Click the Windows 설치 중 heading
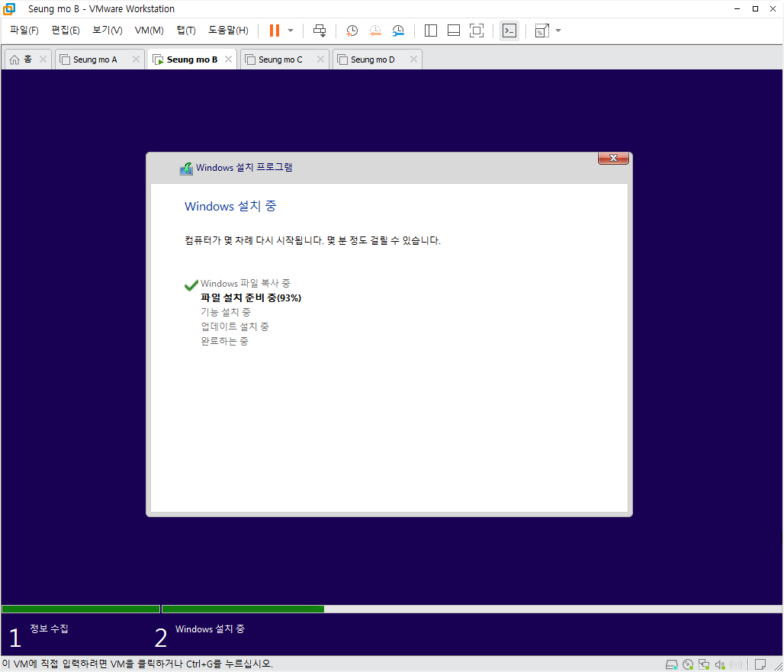784x672 pixels. (230, 207)
